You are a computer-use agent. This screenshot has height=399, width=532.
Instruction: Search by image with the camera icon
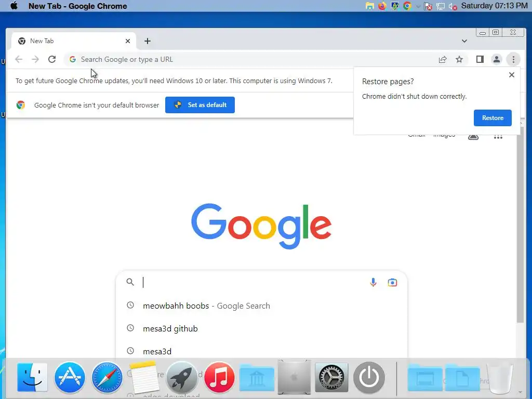coord(392,282)
